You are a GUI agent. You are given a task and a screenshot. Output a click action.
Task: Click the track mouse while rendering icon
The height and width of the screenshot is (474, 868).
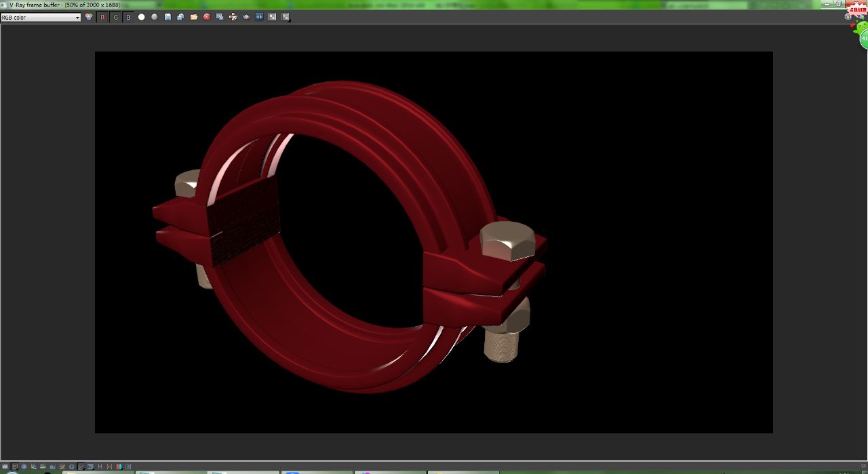[233, 17]
